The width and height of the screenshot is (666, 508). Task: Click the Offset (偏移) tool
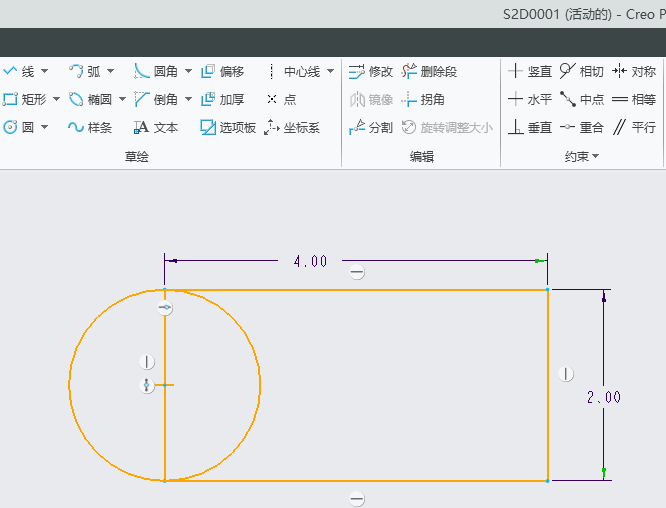(x=222, y=71)
